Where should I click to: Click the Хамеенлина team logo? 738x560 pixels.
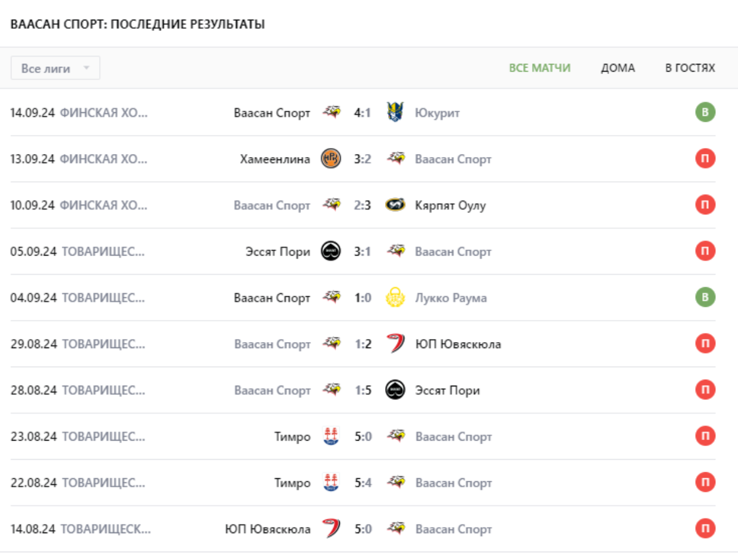pos(331,159)
